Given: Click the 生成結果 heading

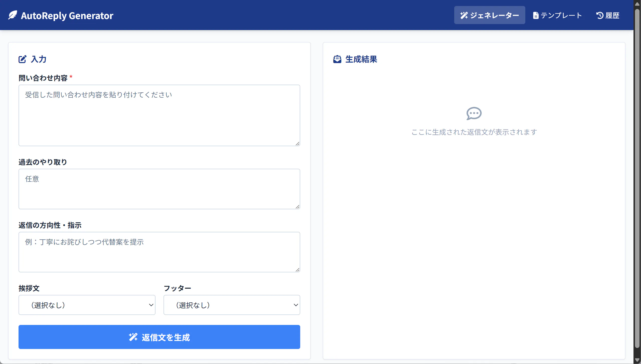Looking at the screenshot, I should pyautogui.click(x=361, y=59).
